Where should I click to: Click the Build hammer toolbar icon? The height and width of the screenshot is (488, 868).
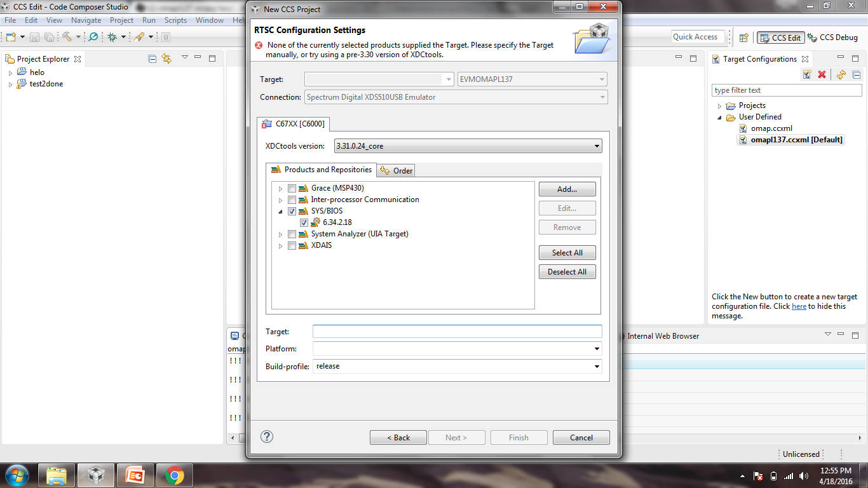click(67, 37)
